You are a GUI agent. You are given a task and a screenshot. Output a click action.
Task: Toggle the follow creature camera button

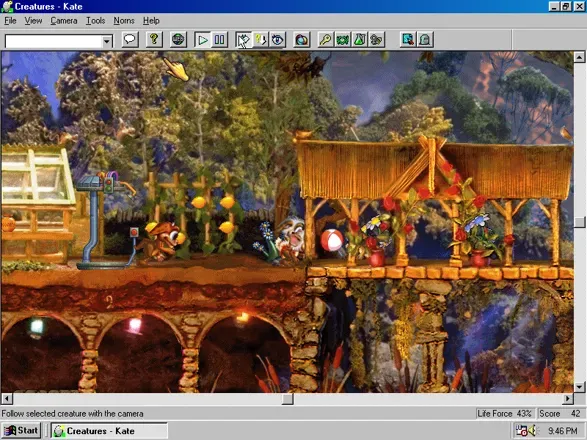pos(244,39)
